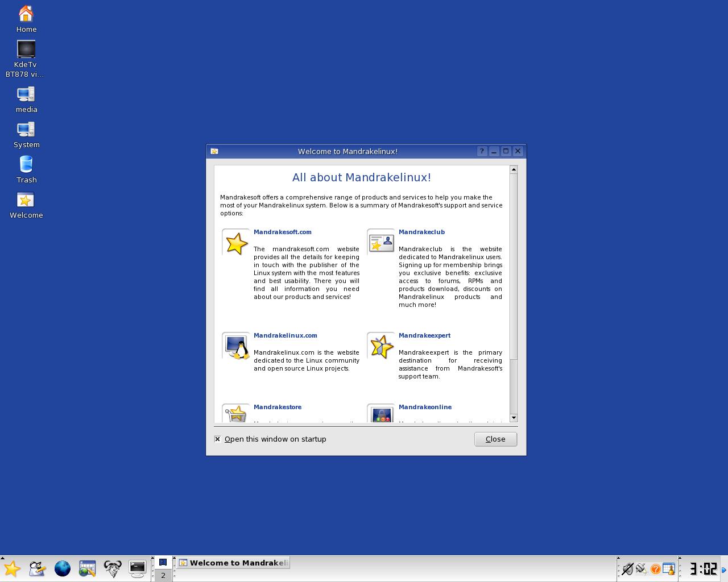Viewport: 728px width, 582px height.
Task: Open the star main menu in panel
Action: [x=12, y=568]
